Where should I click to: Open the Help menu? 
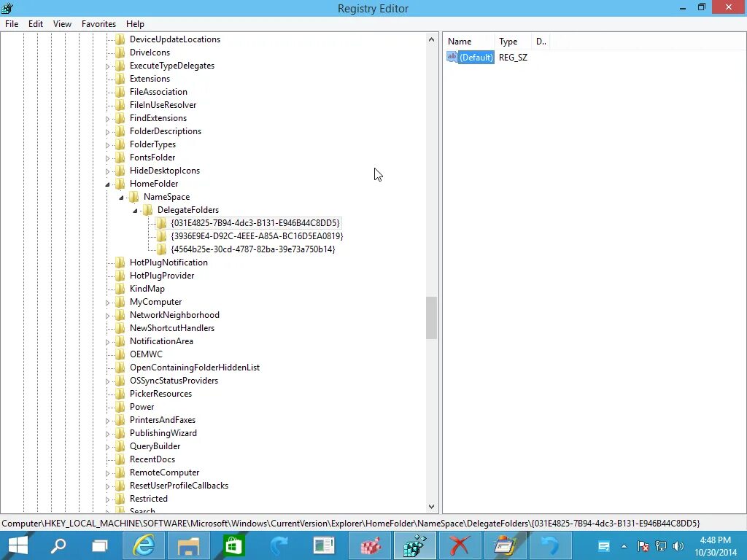[x=135, y=24]
